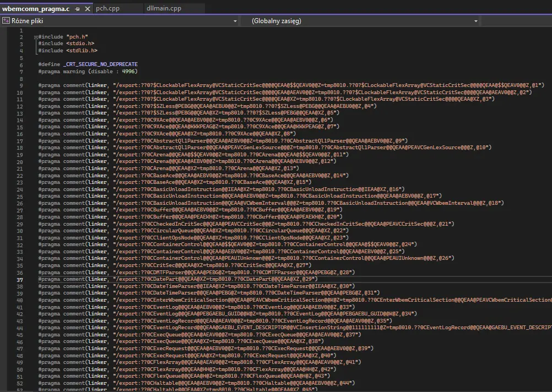Select the wbemcomn_pragma.c tab
Screen dimensions: 552x392
[36, 9]
